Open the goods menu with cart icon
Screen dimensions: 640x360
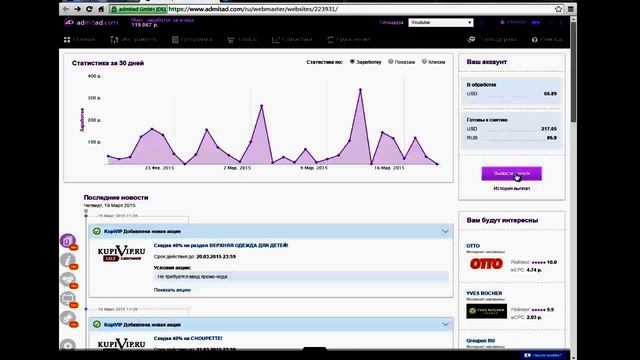click(242, 40)
